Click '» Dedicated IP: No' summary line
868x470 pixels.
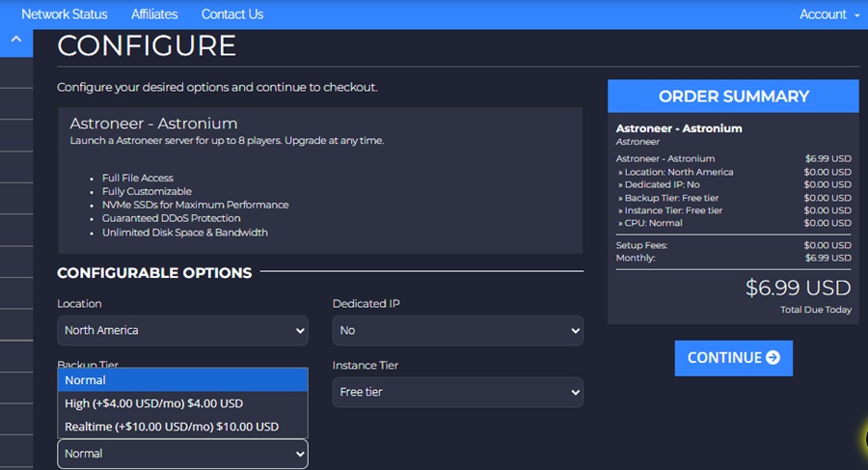coord(659,184)
